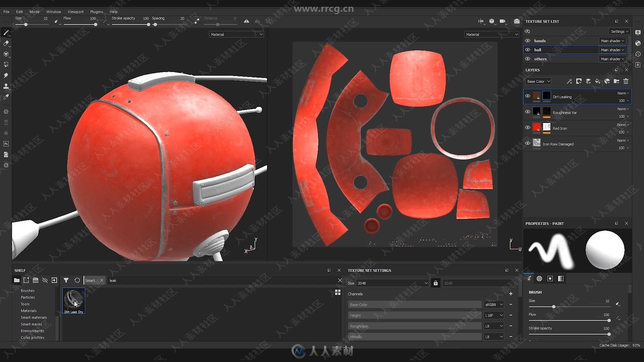Click Add channel button in Texture Set Settings
Screen dimensions: 644x362
511,294
